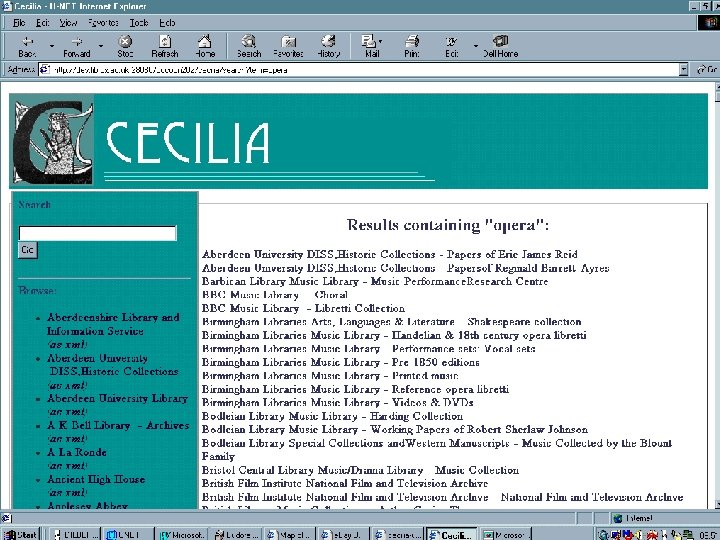Open Aberdeen University Library browse link
The image size is (720, 540).
(x=118, y=399)
